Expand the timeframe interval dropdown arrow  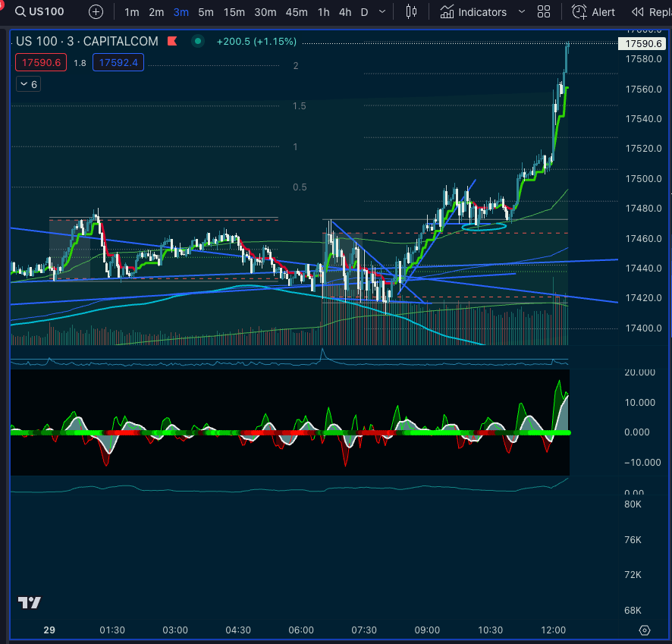coord(382,12)
